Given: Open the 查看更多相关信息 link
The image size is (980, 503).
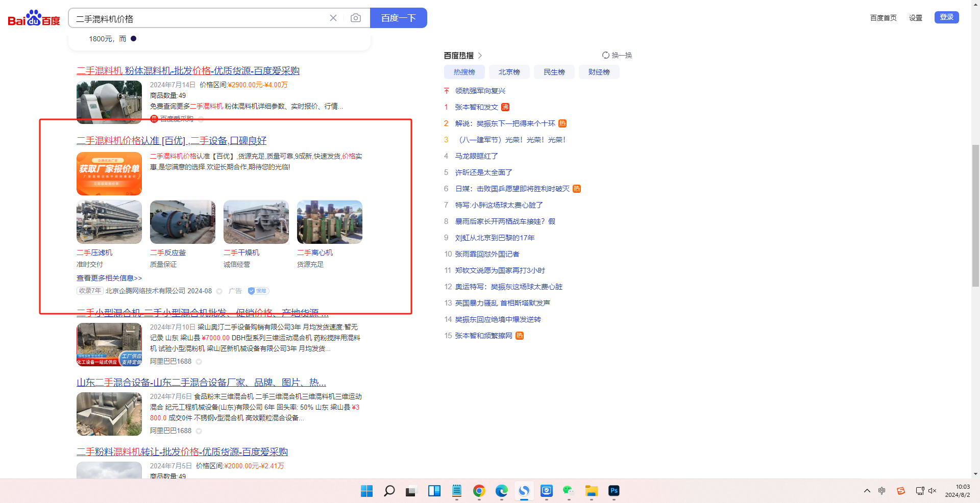Looking at the screenshot, I should pyautogui.click(x=109, y=278).
